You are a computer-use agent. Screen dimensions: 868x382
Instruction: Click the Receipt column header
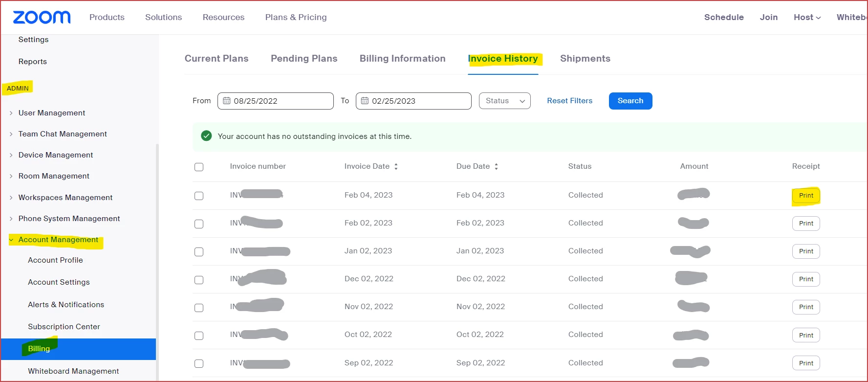806,166
